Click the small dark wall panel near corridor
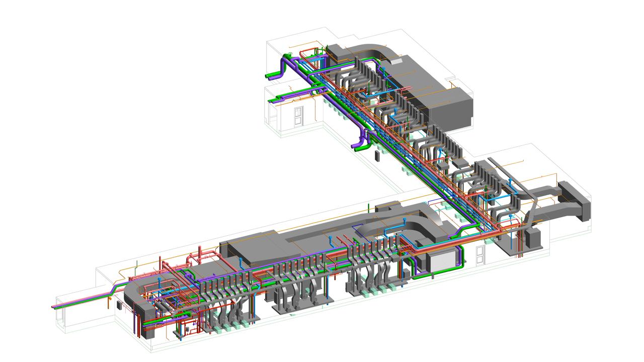The width and height of the screenshot is (644, 362). tap(377, 156)
